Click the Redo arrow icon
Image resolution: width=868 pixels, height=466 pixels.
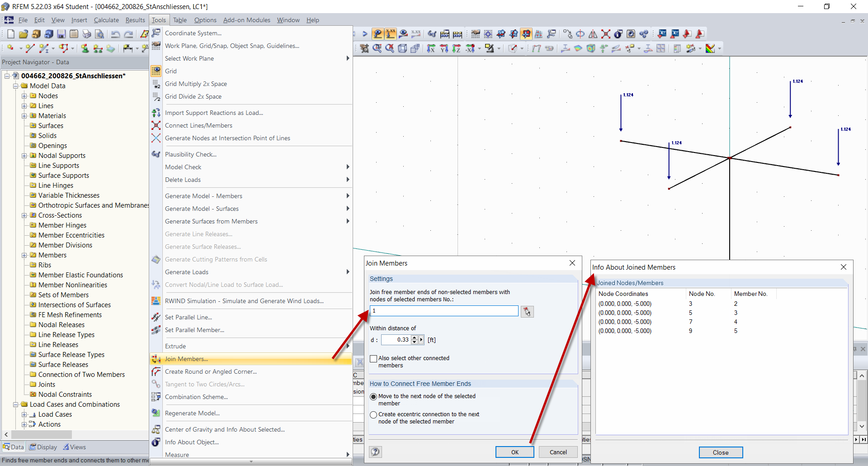pyautogui.click(x=128, y=34)
